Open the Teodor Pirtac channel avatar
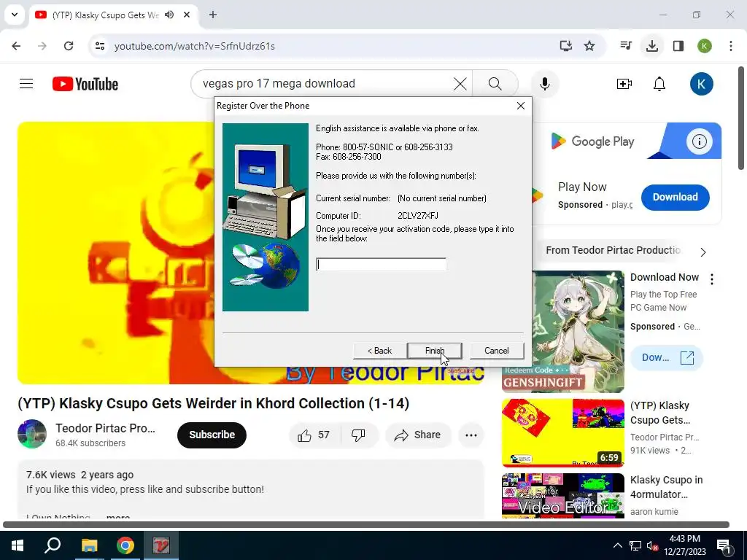 (32, 434)
